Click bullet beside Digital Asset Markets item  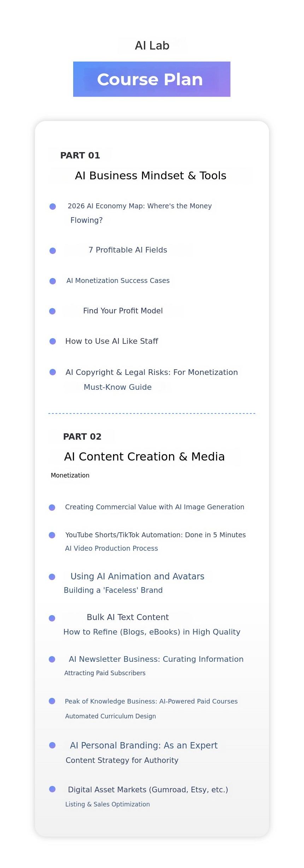coord(52,789)
